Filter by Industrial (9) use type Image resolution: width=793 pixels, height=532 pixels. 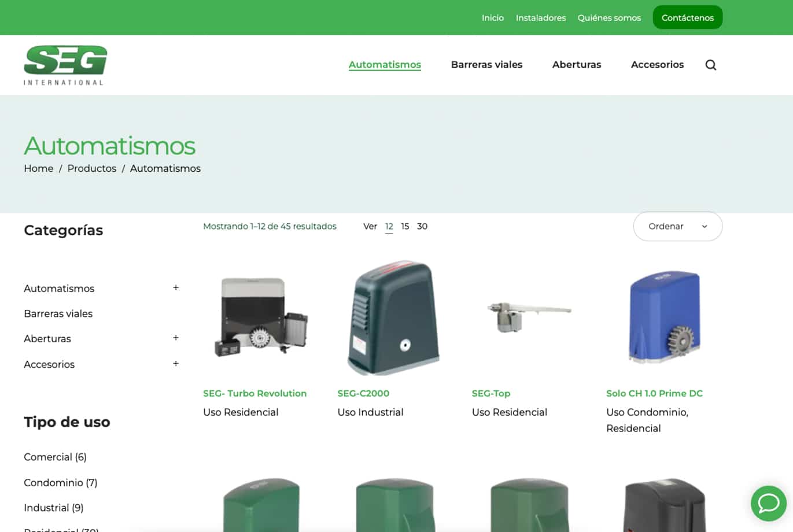54,508
